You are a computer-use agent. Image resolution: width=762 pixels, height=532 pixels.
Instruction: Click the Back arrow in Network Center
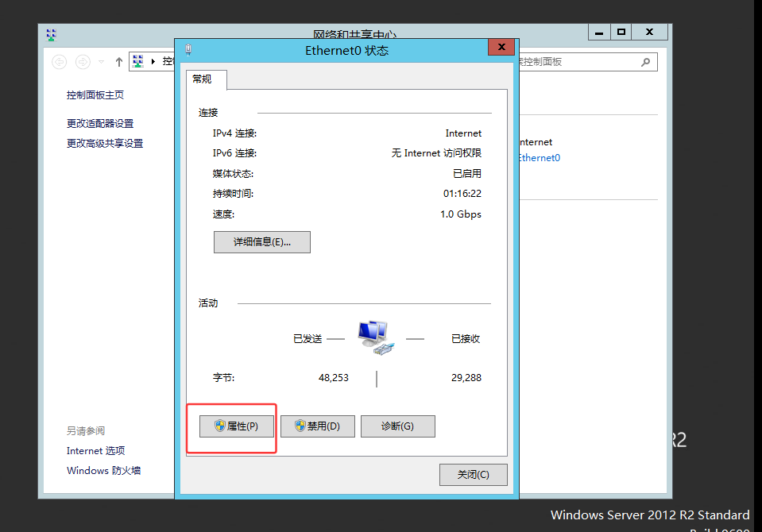(x=60, y=62)
